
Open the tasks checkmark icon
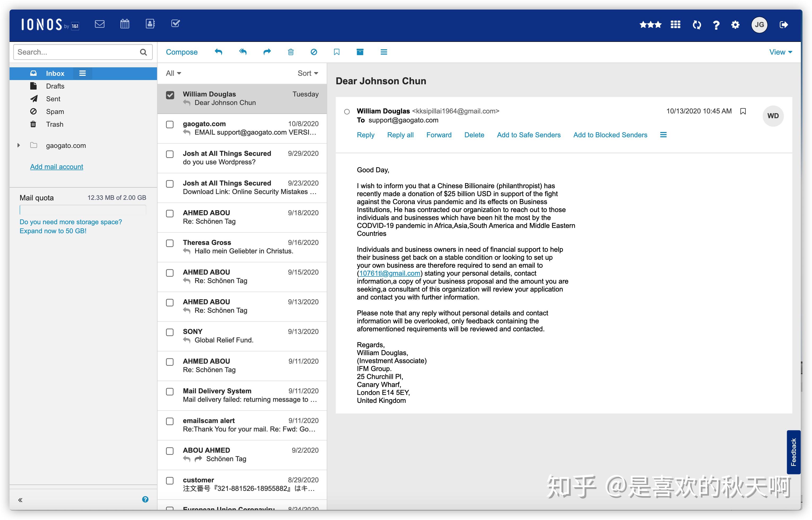pyautogui.click(x=175, y=24)
